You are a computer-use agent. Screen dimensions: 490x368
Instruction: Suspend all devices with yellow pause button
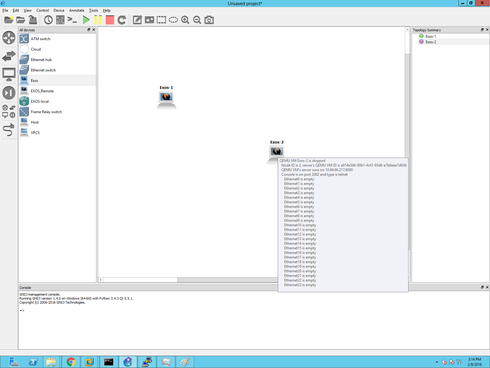pyautogui.click(x=98, y=20)
